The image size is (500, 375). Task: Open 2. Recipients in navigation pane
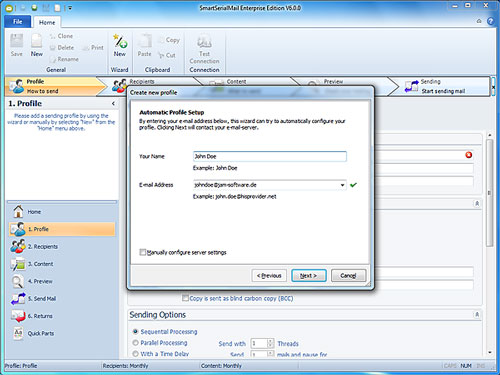(62, 246)
